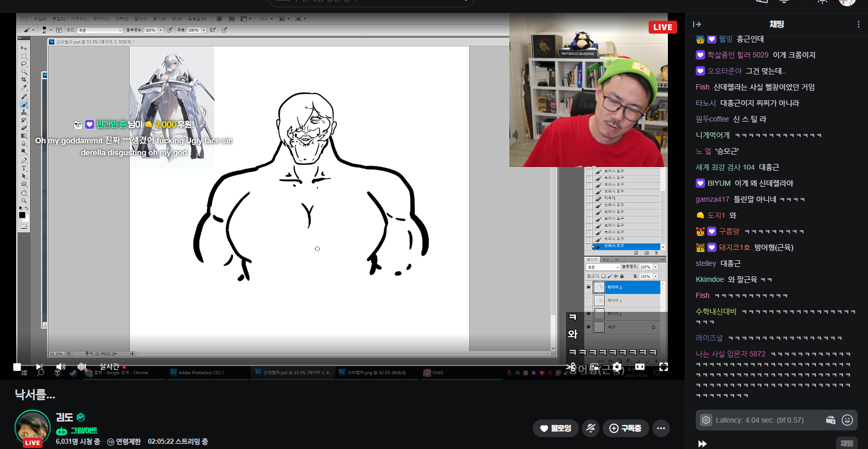
Task: Hide the 배경 background layer
Action: click(x=589, y=327)
